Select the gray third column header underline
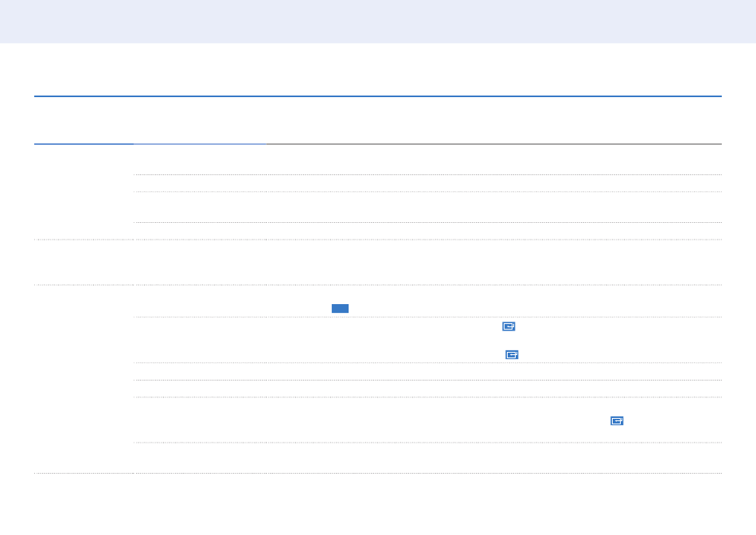 (x=493, y=144)
